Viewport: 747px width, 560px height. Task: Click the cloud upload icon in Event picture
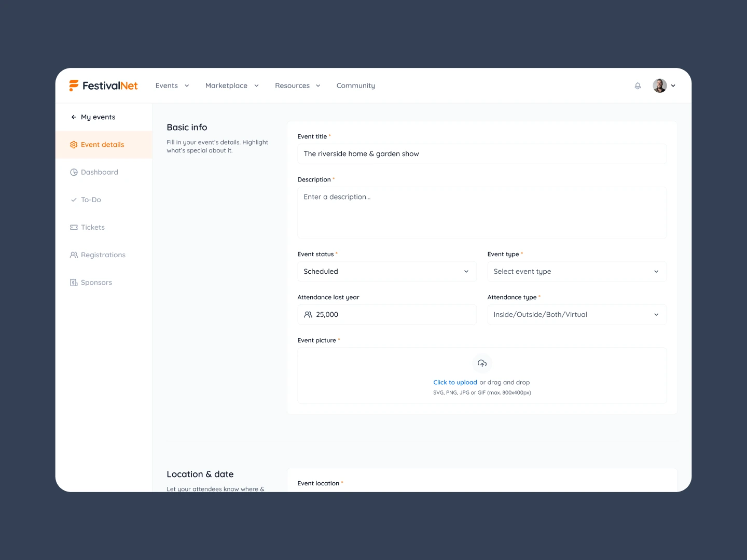point(482,363)
